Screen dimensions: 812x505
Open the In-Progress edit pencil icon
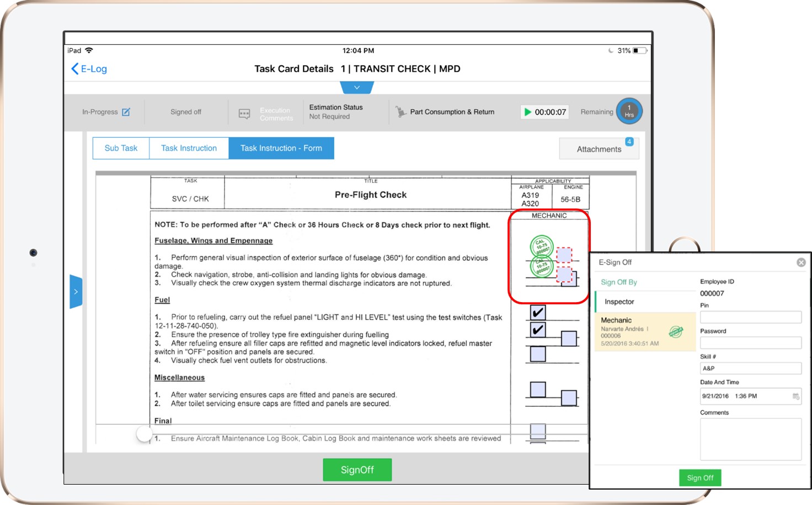point(126,111)
